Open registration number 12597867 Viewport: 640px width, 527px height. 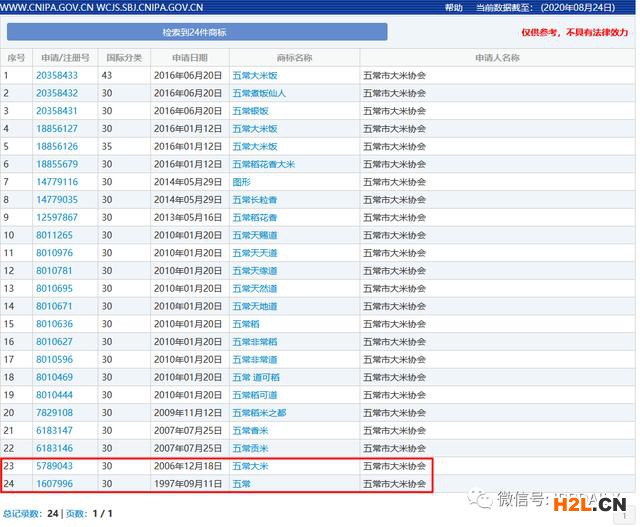(57, 218)
